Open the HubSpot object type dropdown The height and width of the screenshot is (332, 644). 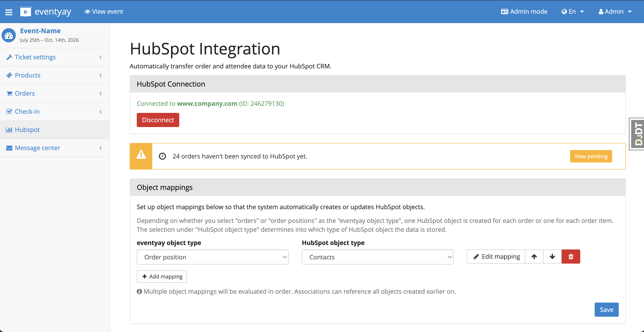(378, 257)
